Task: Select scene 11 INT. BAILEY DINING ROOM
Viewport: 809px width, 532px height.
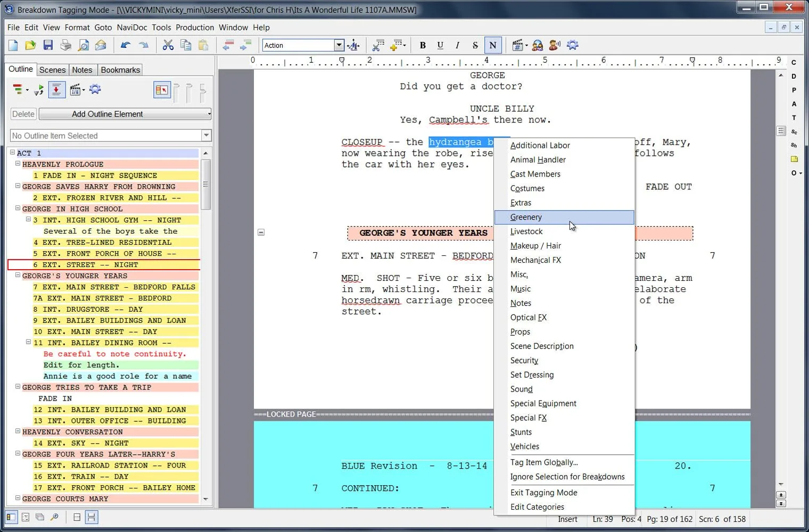Action: point(101,343)
